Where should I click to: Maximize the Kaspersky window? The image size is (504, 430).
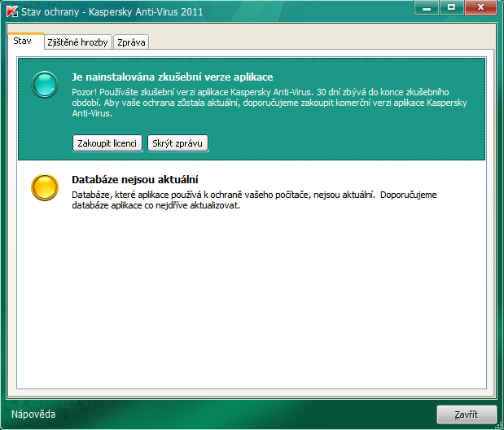[451, 7]
